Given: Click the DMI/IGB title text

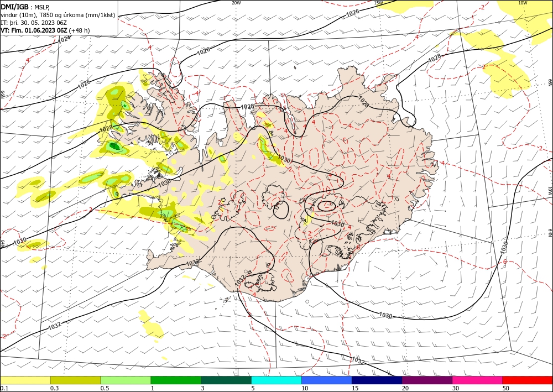Looking at the screenshot, I should coord(15,7).
